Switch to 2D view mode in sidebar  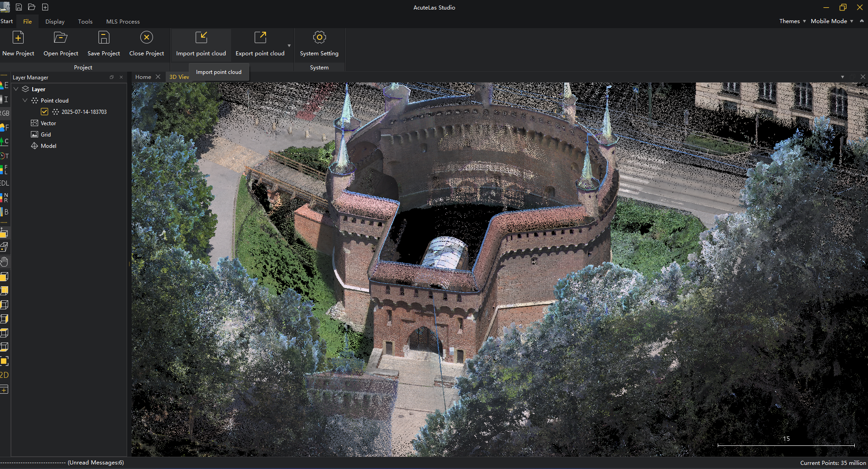[x=5, y=375]
